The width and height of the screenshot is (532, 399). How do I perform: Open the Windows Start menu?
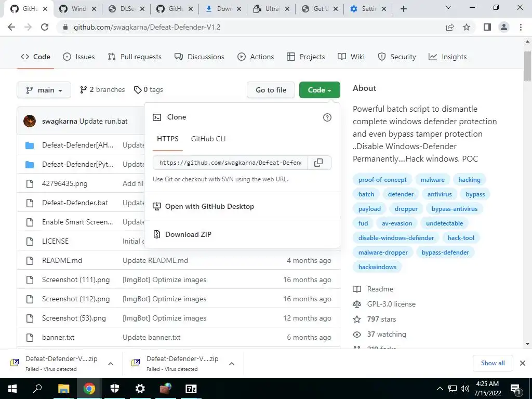tap(12, 389)
